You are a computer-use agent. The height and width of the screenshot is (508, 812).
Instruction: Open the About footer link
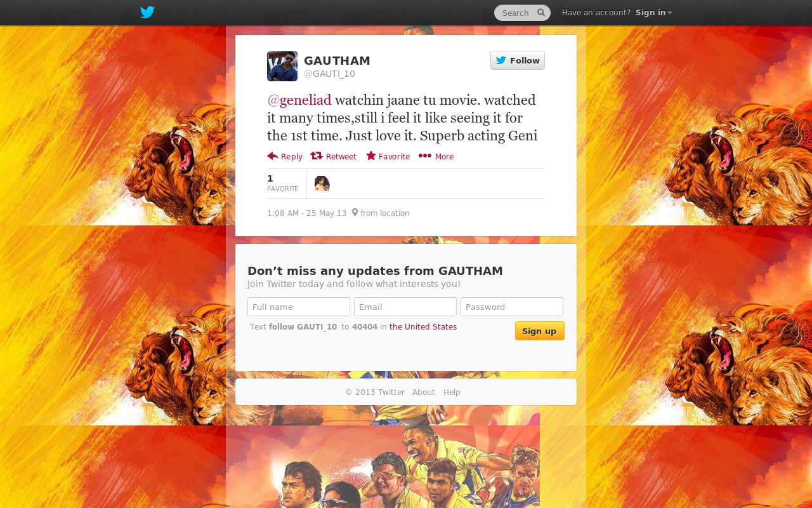[424, 392]
